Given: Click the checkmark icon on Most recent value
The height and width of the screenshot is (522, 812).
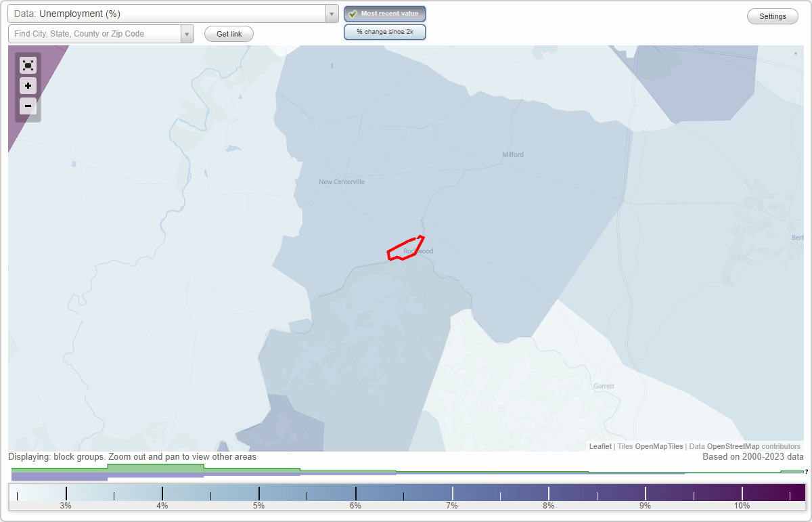Looking at the screenshot, I should [x=353, y=14].
